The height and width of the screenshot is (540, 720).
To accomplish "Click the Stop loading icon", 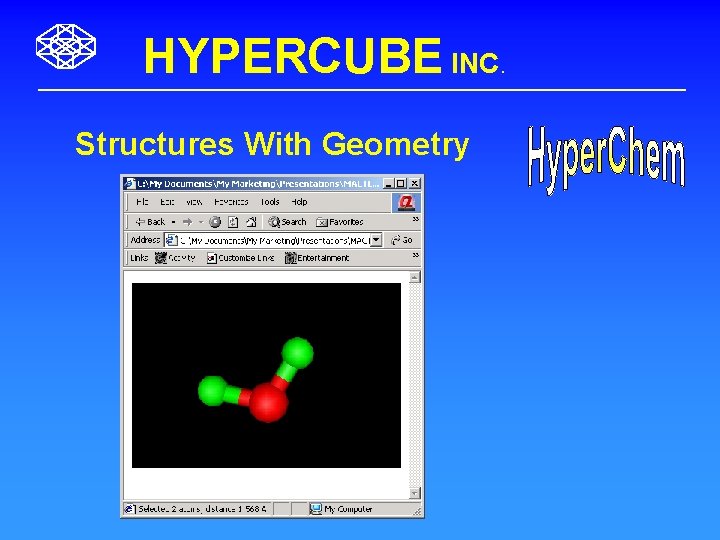I will [215, 222].
